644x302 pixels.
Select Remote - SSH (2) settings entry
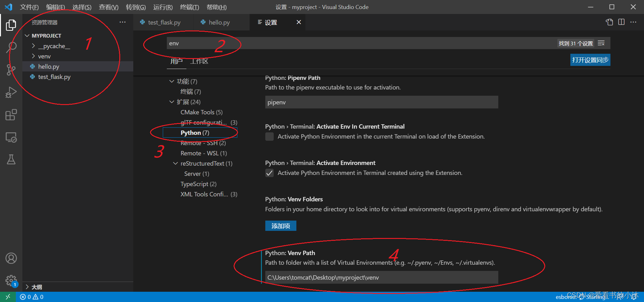(203, 143)
